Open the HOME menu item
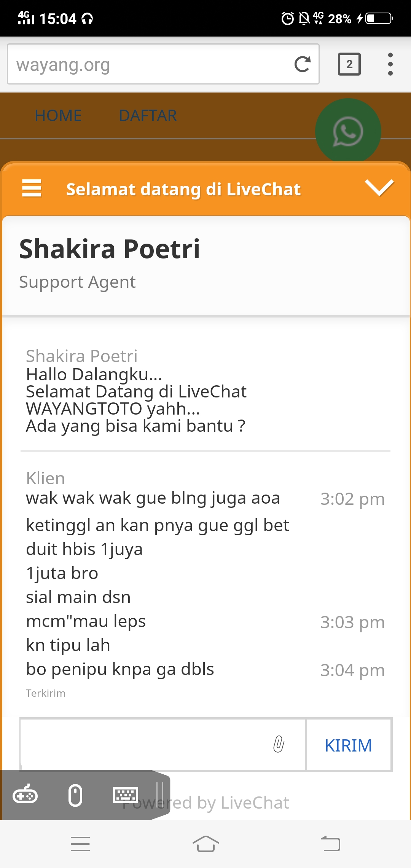The height and width of the screenshot is (868, 411). (58, 115)
